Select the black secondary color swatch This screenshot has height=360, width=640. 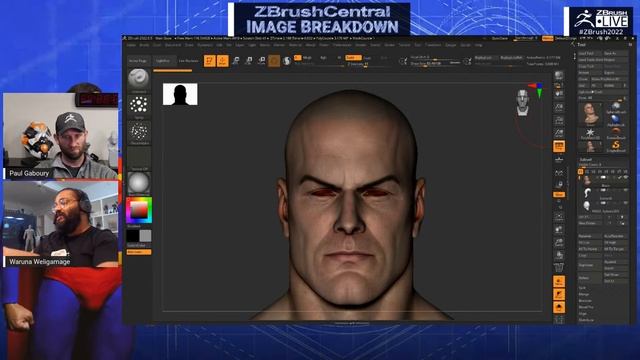point(133,236)
